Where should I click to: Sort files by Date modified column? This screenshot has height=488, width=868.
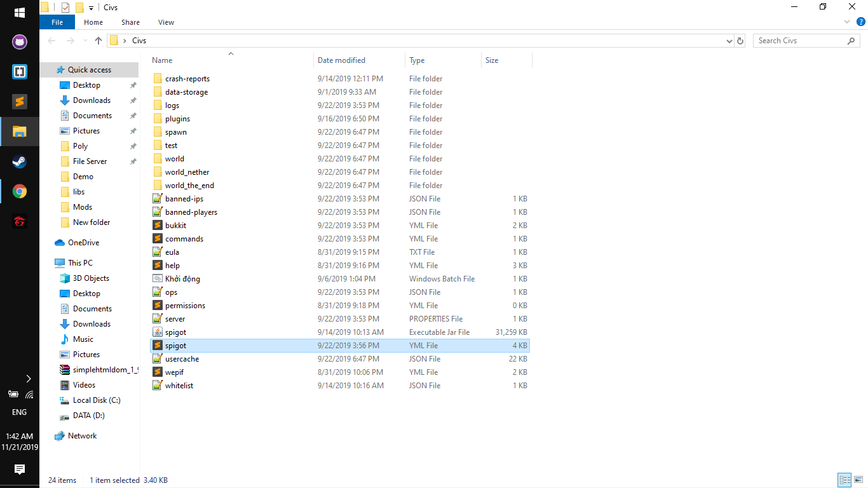[x=359, y=60]
